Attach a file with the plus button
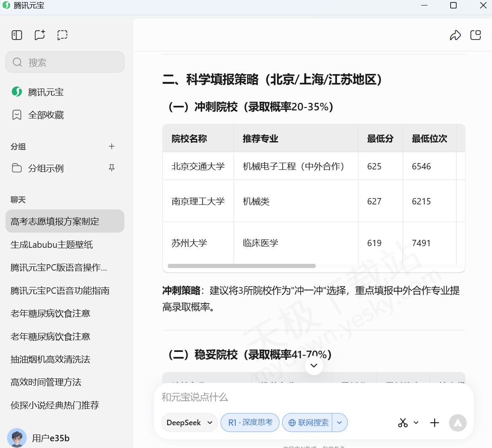492x448 pixels. point(435,423)
